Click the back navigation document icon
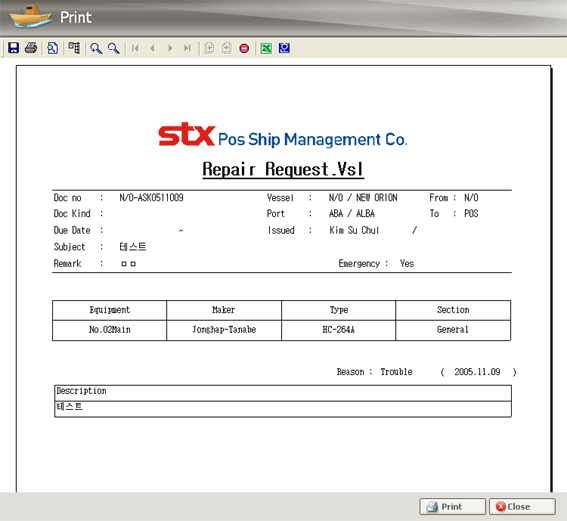Image resolution: width=567 pixels, height=521 pixels. pos(209,48)
